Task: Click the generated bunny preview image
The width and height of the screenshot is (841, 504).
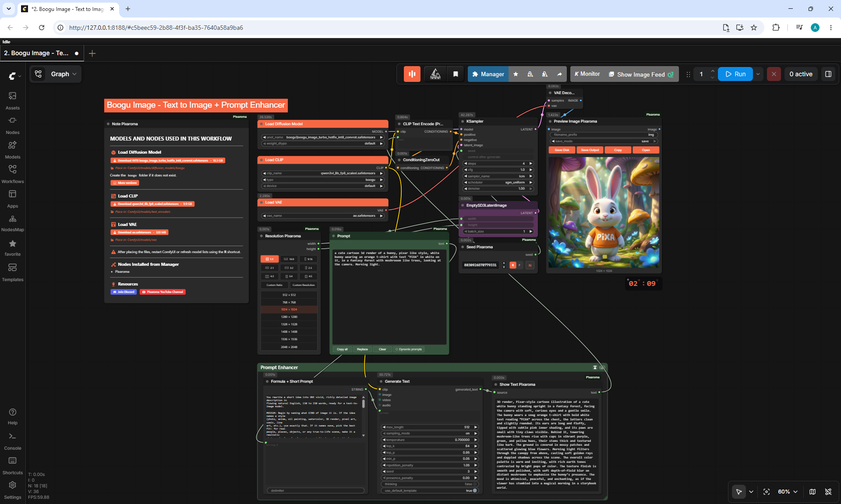Action: coord(604,212)
